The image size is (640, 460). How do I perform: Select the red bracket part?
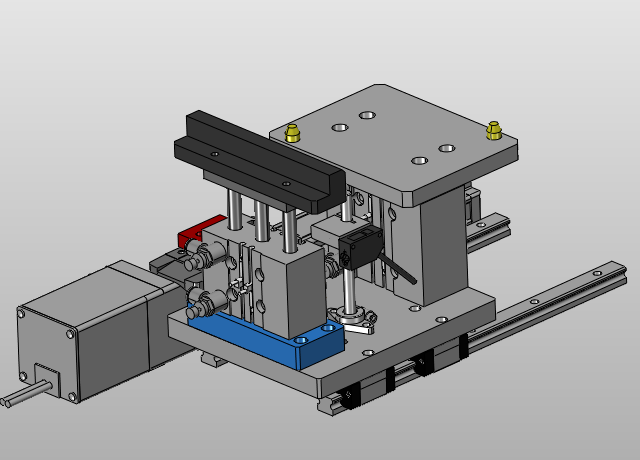[x=200, y=232]
